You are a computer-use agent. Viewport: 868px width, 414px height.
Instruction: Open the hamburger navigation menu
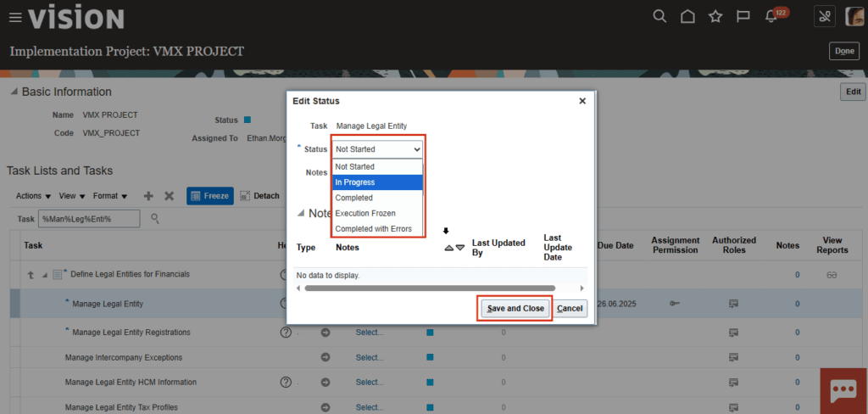coord(15,18)
